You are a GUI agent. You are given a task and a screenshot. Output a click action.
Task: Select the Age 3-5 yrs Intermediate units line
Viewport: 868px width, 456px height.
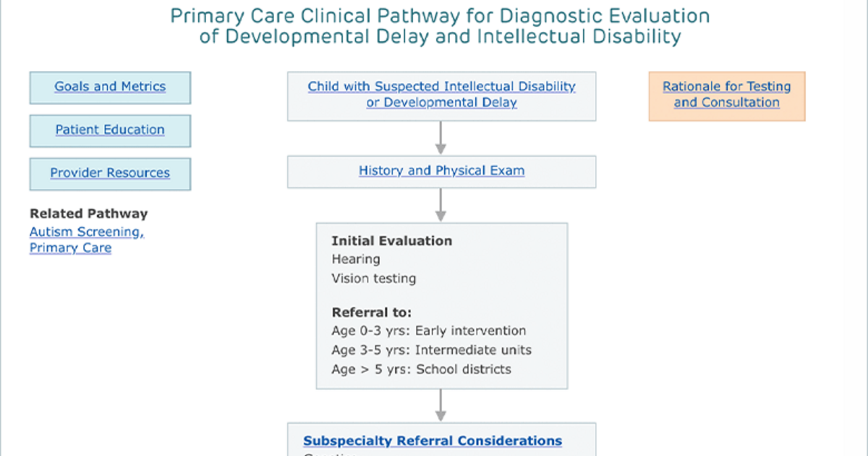pos(432,350)
